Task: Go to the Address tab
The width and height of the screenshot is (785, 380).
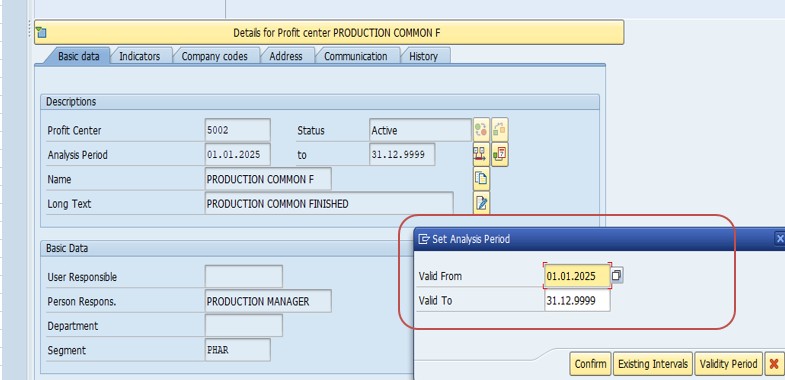Action: tap(286, 56)
